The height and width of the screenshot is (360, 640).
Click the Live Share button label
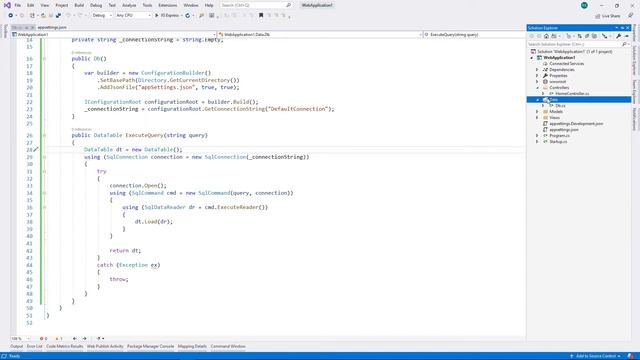tap(611, 16)
